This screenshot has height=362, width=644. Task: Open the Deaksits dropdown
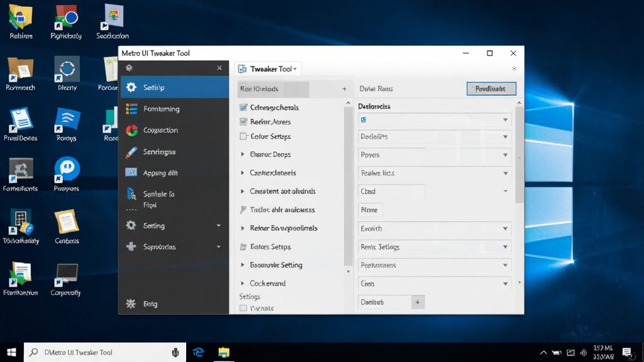(x=435, y=136)
